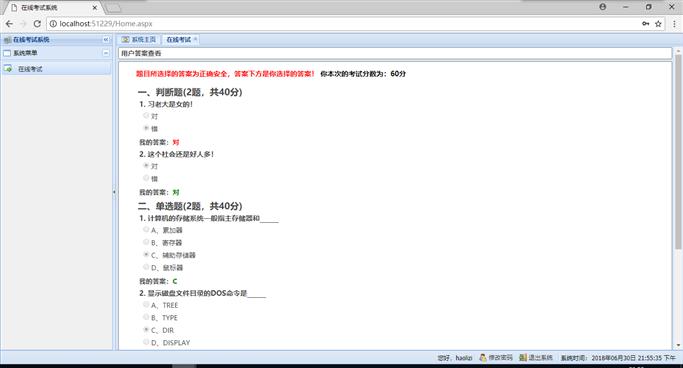
Task: Click the browser back arrow
Action: point(9,24)
